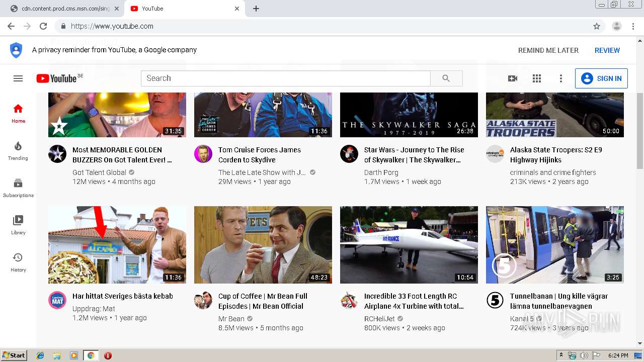This screenshot has height=362, width=644.
Task: Click the address bar URL
Action: point(112,26)
